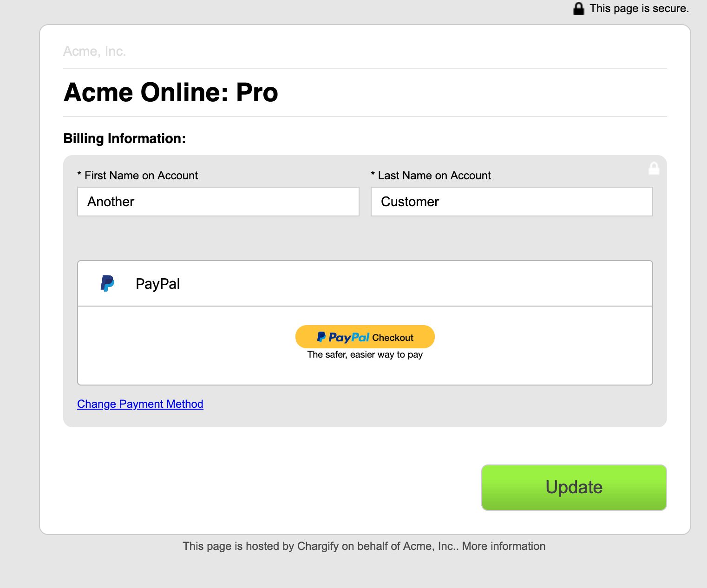
Task: Click the 'Acme Online: Pro' heading
Action: click(x=171, y=92)
